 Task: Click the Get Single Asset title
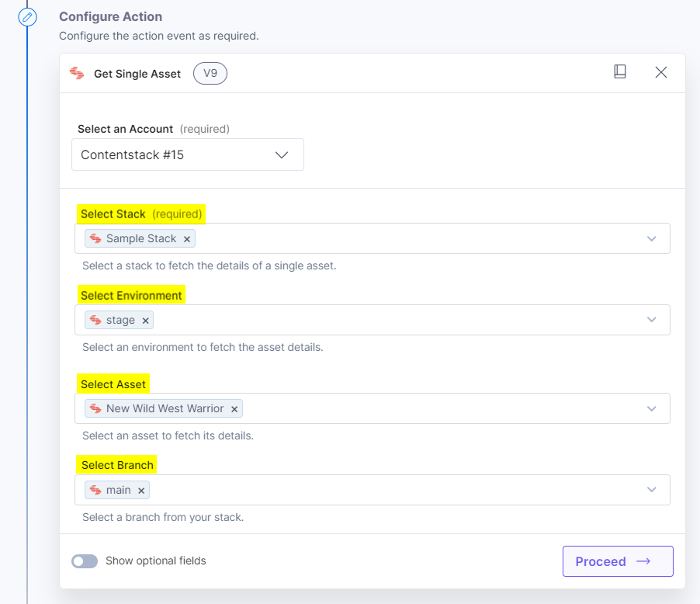click(137, 74)
